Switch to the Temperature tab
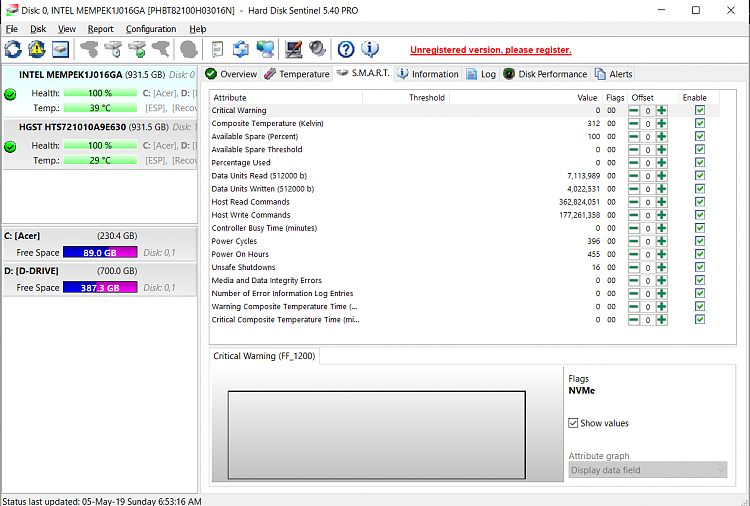750x506 pixels. pyautogui.click(x=297, y=74)
